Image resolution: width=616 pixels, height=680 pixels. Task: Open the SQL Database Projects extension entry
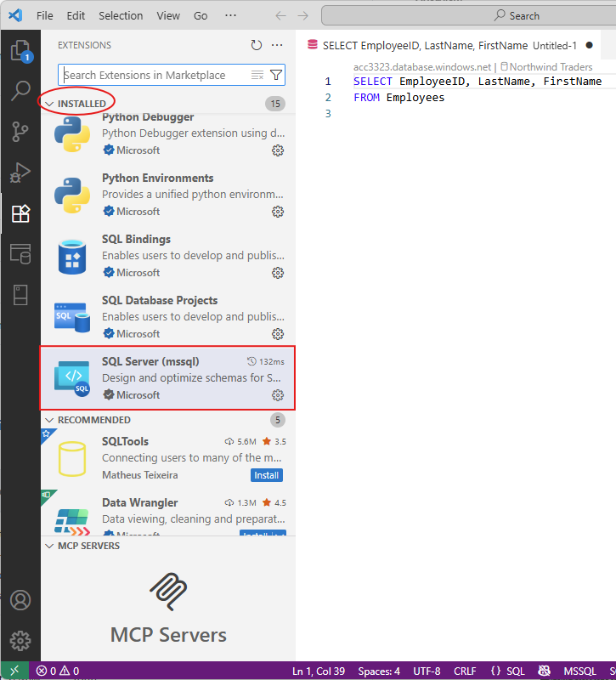coord(168,316)
